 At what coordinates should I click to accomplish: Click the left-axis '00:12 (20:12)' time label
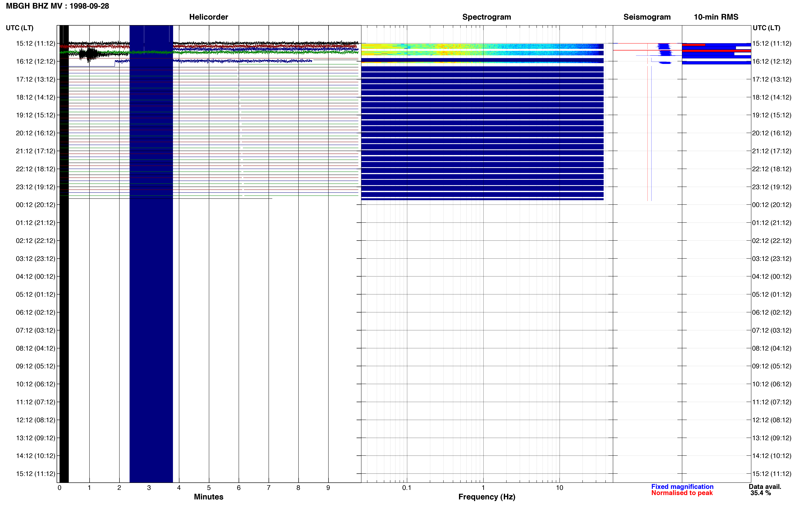coord(36,205)
